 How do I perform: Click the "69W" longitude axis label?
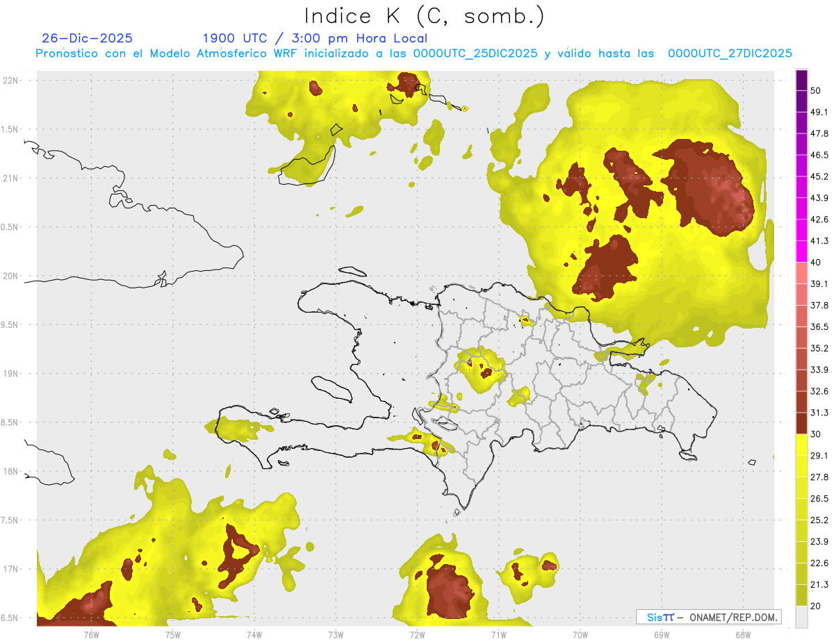pos(662,634)
